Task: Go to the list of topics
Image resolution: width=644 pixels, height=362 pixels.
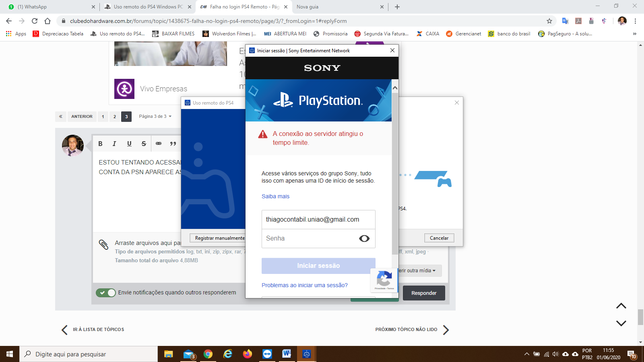Action: [x=93, y=330]
